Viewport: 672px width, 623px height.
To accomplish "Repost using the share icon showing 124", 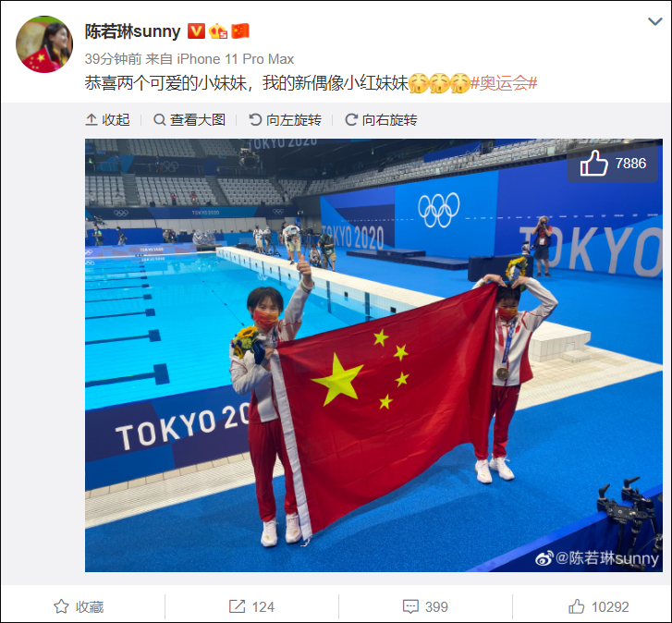I will point(251,606).
